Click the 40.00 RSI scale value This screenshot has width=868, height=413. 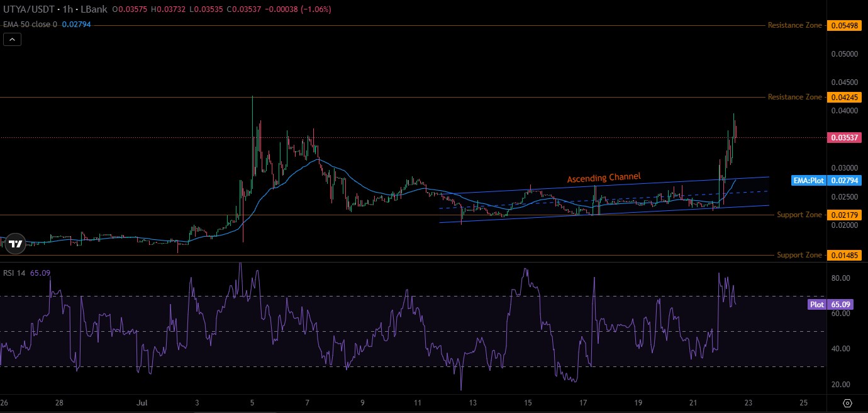click(x=841, y=349)
